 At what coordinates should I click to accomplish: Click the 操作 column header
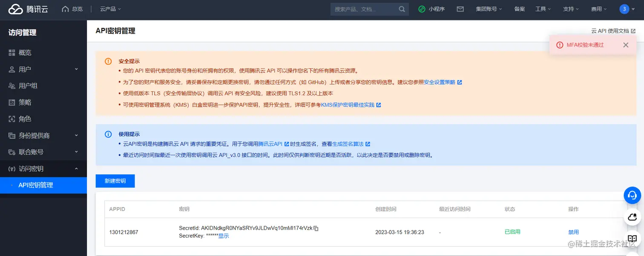coord(573,209)
